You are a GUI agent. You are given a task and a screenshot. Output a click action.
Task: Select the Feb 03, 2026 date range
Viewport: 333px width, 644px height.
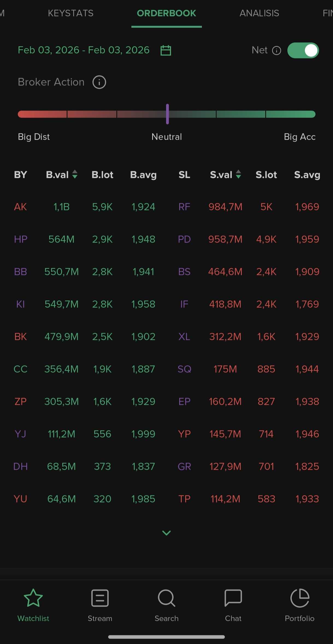coord(84,50)
